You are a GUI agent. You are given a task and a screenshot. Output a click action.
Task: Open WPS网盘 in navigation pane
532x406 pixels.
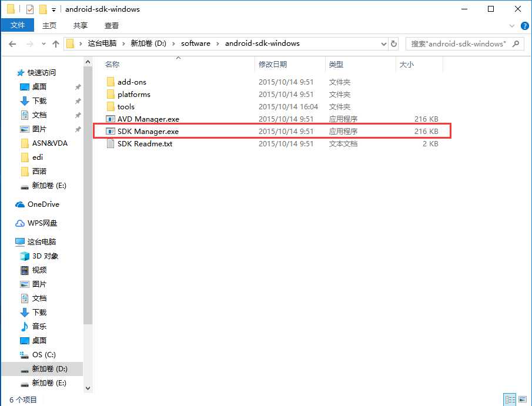[36, 223]
